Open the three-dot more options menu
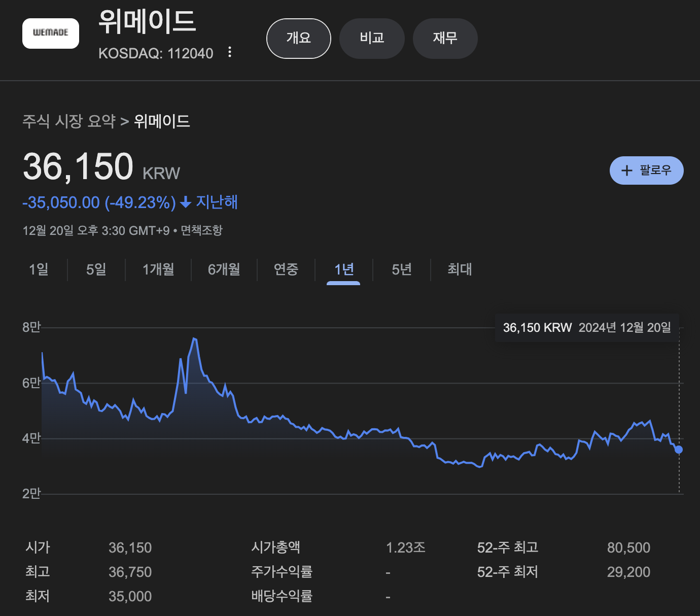700x616 pixels. click(230, 52)
